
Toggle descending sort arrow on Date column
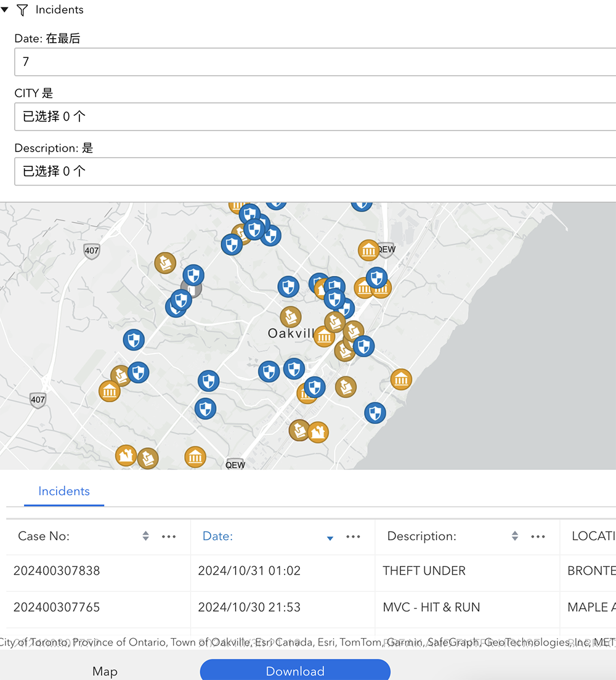point(330,538)
